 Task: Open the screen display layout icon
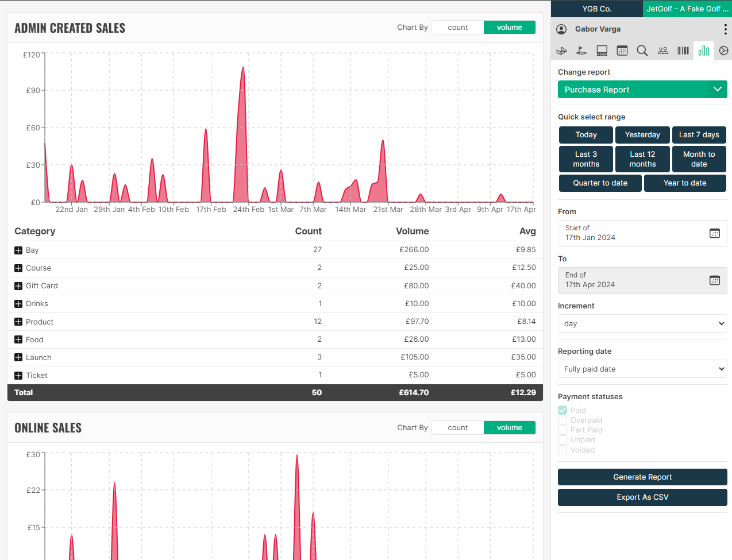(602, 51)
